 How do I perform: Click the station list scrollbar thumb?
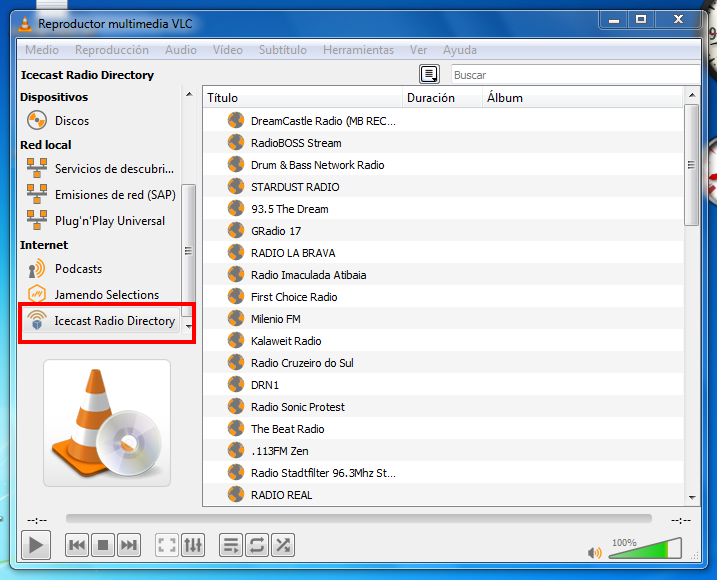(x=691, y=165)
